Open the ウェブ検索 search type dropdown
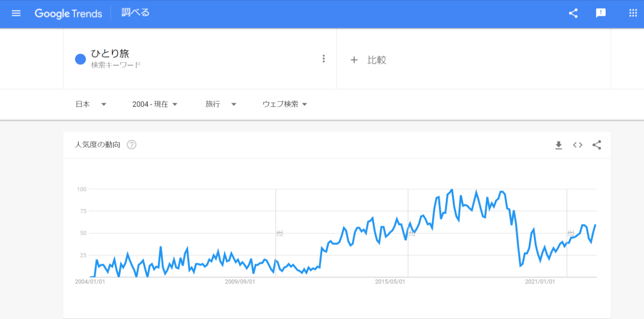This screenshot has height=319, width=644. [x=284, y=104]
